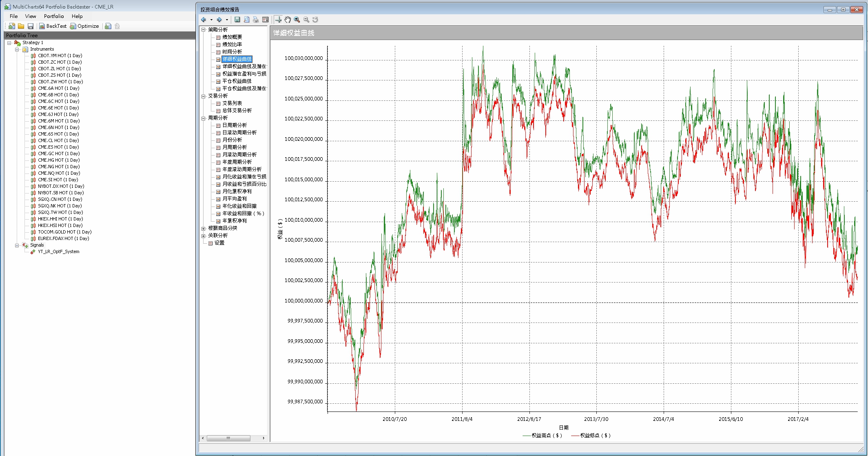This screenshot has width=868, height=456.
Task: Select the 详细权益曲线 chart item
Action: [x=237, y=59]
